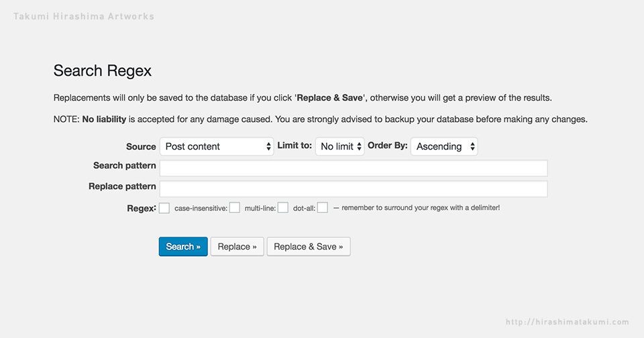644x338 pixels.
Task: Open the Order By Ascending dropdown
Action: 443,146
